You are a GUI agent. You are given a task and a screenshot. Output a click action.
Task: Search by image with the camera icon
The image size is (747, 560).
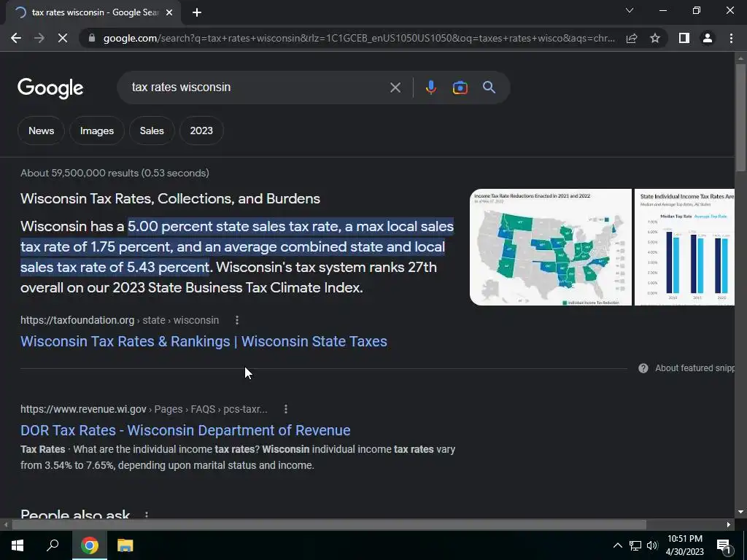460,87
